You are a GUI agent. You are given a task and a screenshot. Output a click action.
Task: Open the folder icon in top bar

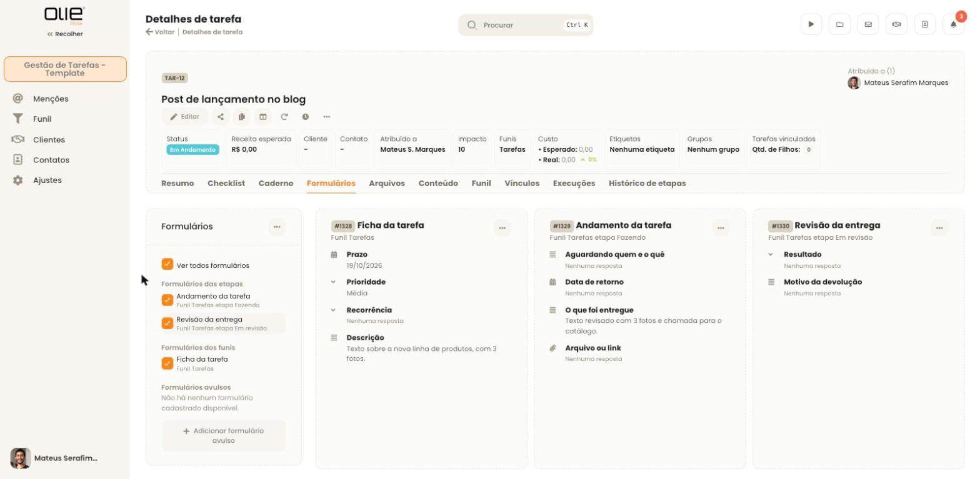pyautogui.click(x=839, y=24)
